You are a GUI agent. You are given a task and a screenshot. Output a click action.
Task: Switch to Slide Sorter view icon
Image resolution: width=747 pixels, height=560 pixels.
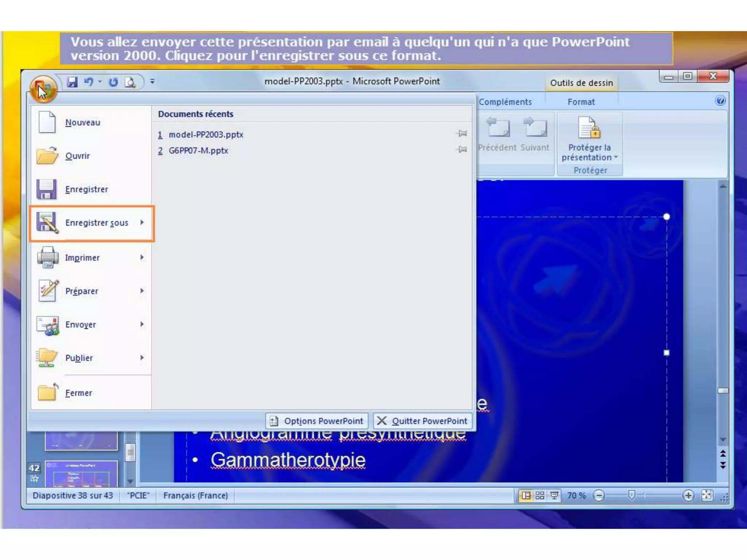click(540, 495)
